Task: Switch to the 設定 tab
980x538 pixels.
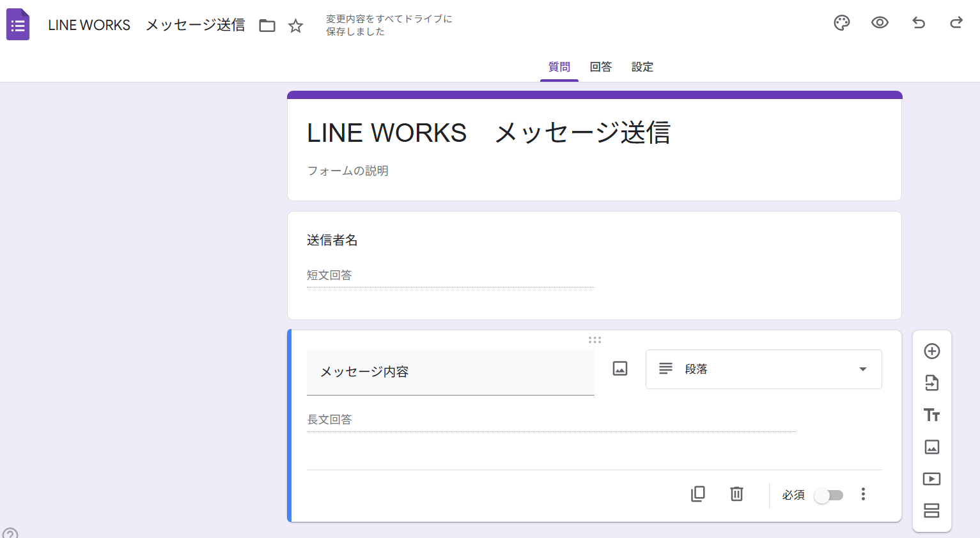Action: pyautogui.click(x=642, y=67)
